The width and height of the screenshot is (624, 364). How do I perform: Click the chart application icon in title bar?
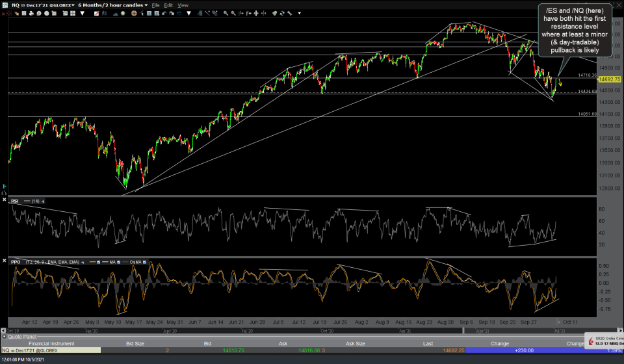point(5,5)
